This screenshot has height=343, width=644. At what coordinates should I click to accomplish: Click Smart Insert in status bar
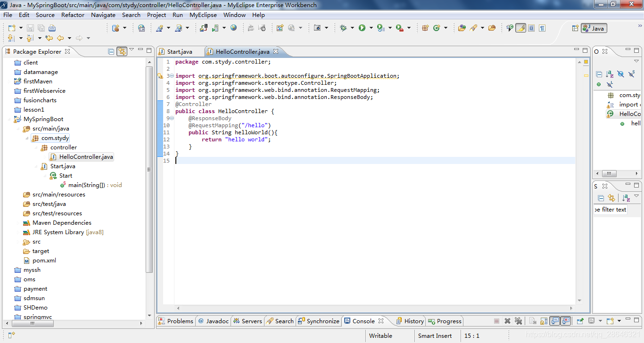(x=435, y=336)
